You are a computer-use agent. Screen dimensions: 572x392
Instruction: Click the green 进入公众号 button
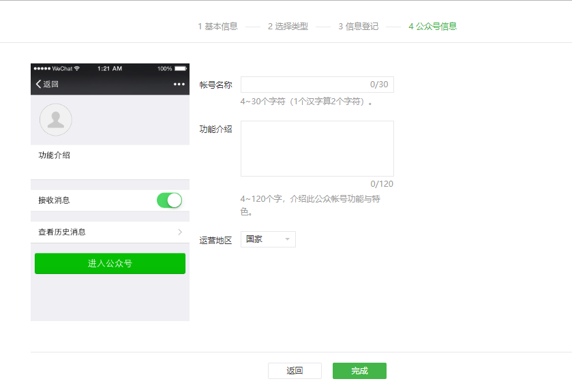click(110, 263)
